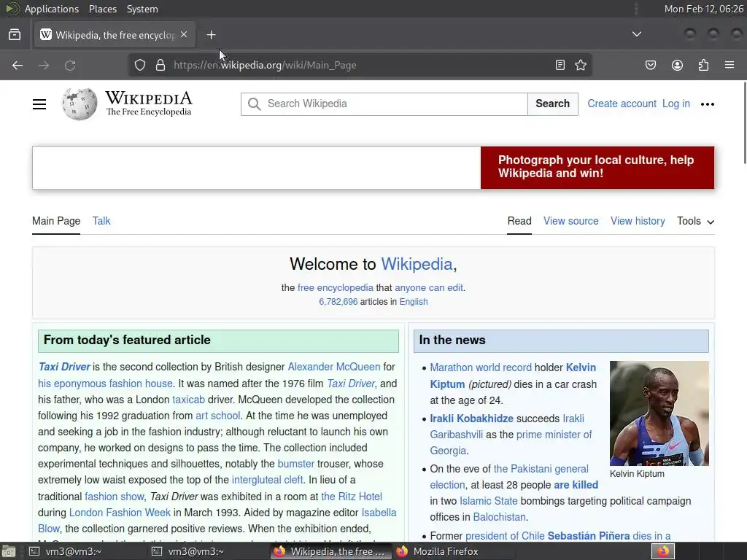Open Firefox account icon
Viewport: 747px width, 560px height.
tap(677, 65)
